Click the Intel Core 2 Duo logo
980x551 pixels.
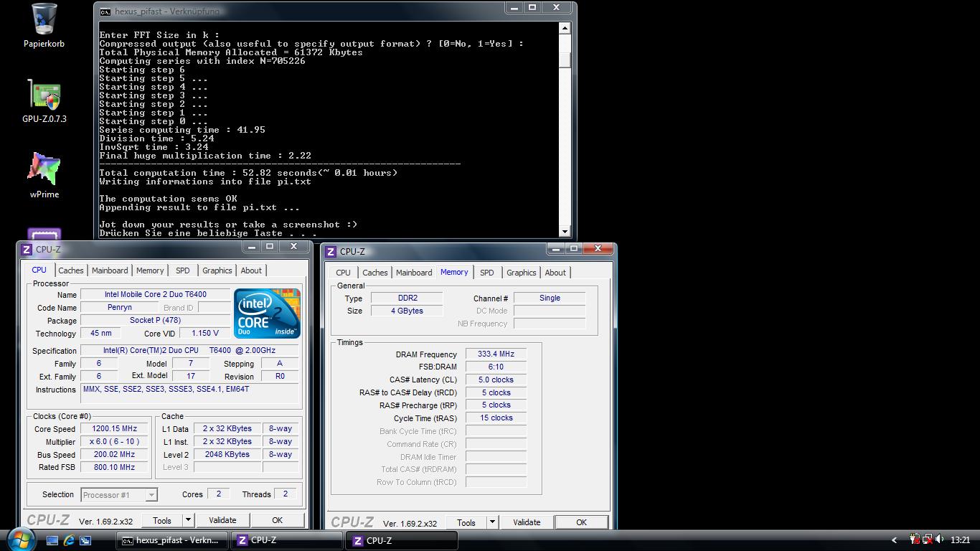(x=268, y=314)
